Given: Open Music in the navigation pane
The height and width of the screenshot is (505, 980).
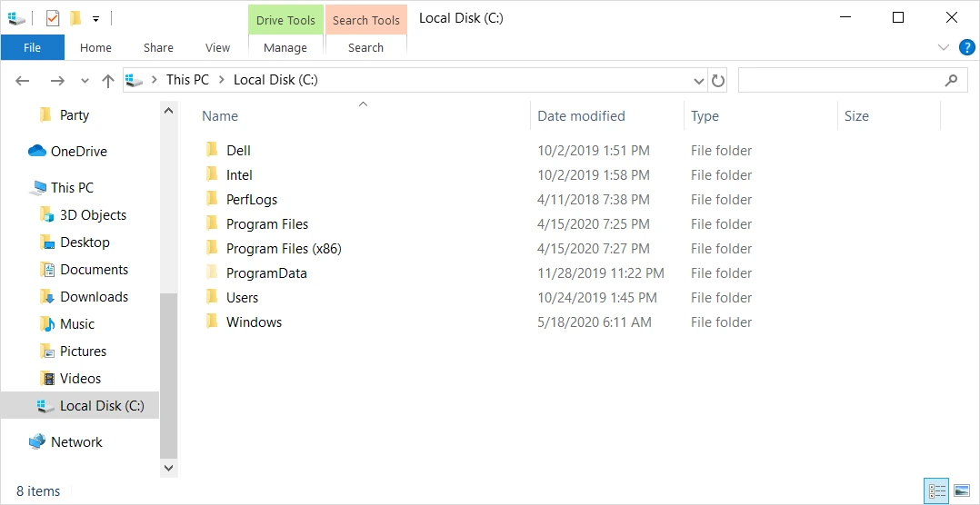Looking at the screenshot, I should tap(77, 324).
